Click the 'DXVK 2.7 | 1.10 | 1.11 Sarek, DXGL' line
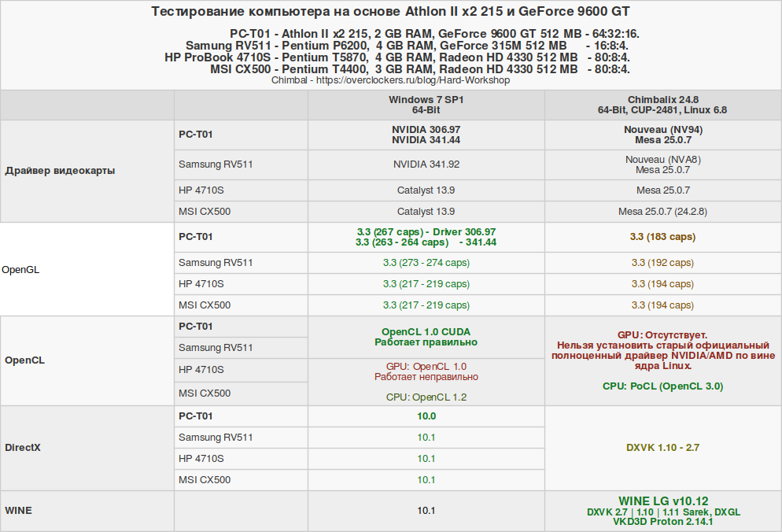This screenshot has width=782, height=532. (x=663, y=512)
